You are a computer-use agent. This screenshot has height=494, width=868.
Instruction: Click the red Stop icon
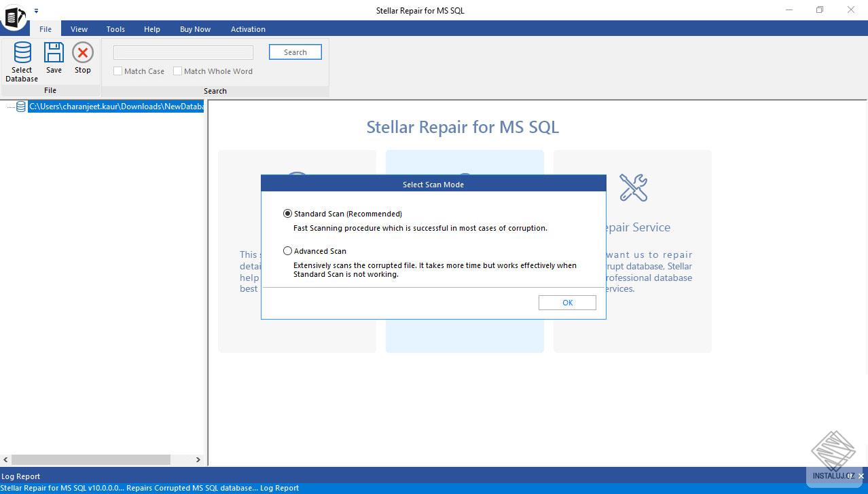(83, 53)
